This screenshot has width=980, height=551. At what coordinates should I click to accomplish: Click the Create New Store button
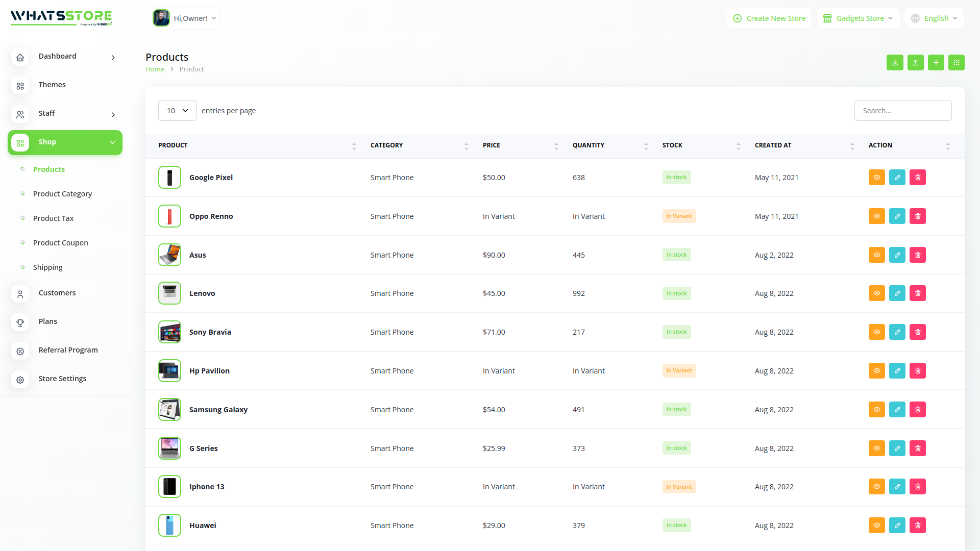click(x=769, y=18)
